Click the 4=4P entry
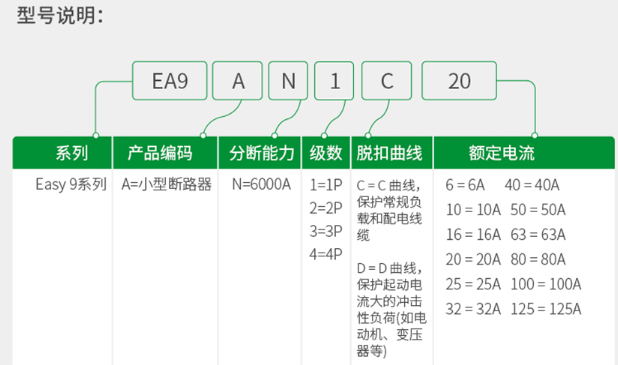Screen dimensions: 618x365 point(326,254)
